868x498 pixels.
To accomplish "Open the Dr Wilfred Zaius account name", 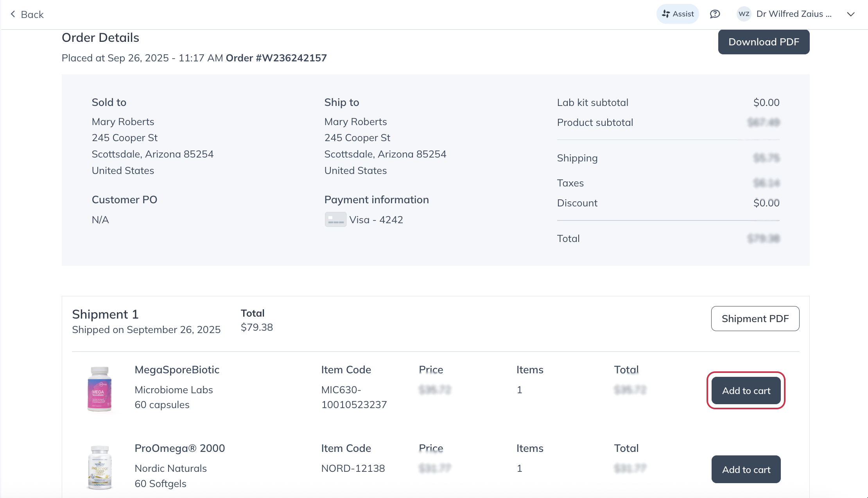I will (794, 14).
